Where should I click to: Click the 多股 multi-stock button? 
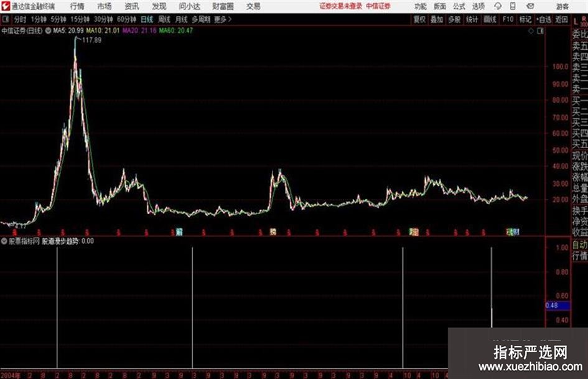coord(454,19)
